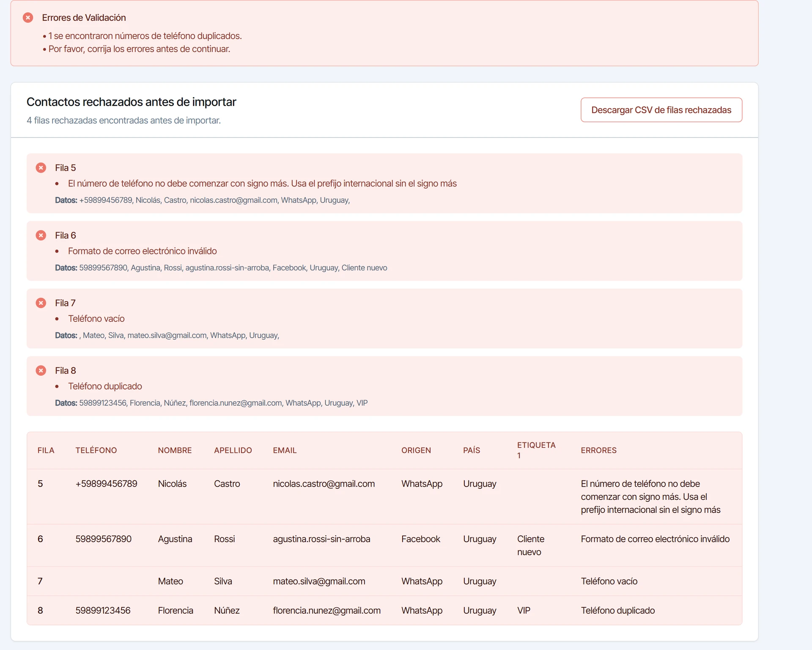The width and height of the screenshot is (812, 650).
Task: Click the Núñez surname cell in the table
Action: [x=227, y=611]
